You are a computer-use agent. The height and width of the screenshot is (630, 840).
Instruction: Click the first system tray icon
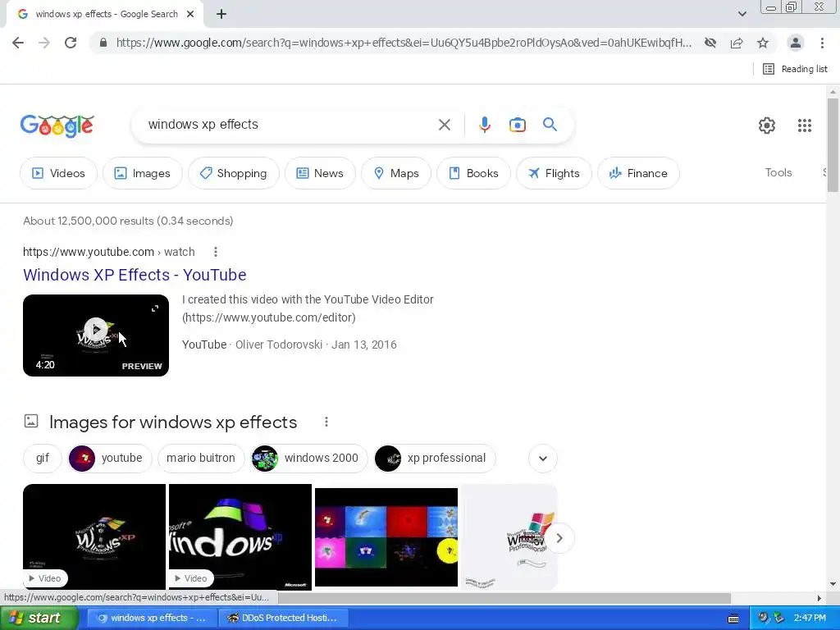[x=763, y=618]
